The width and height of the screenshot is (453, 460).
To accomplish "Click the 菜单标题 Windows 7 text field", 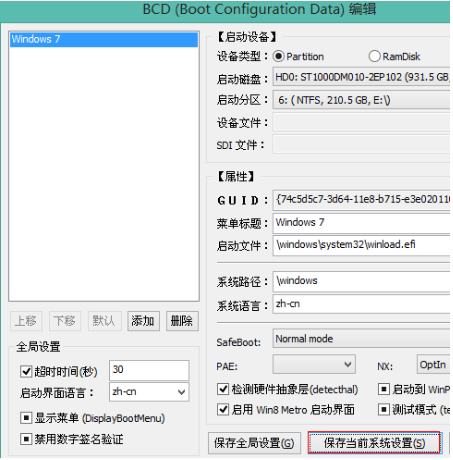I will (362, 223).
